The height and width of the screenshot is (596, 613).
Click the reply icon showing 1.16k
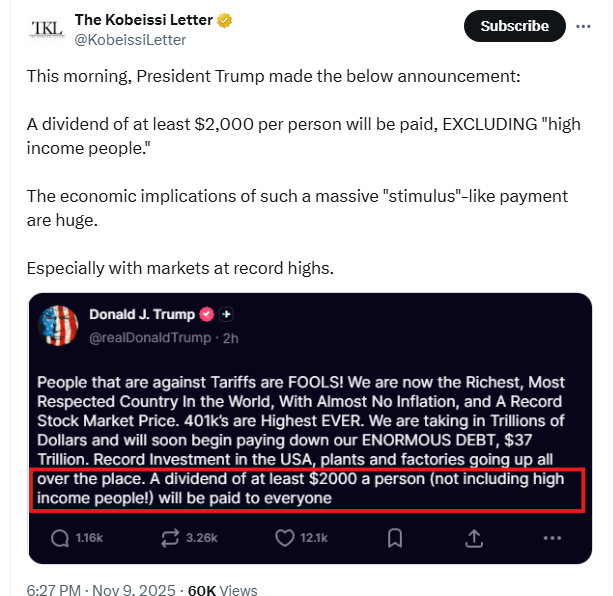pyautogui.click(x=60, y=538)
